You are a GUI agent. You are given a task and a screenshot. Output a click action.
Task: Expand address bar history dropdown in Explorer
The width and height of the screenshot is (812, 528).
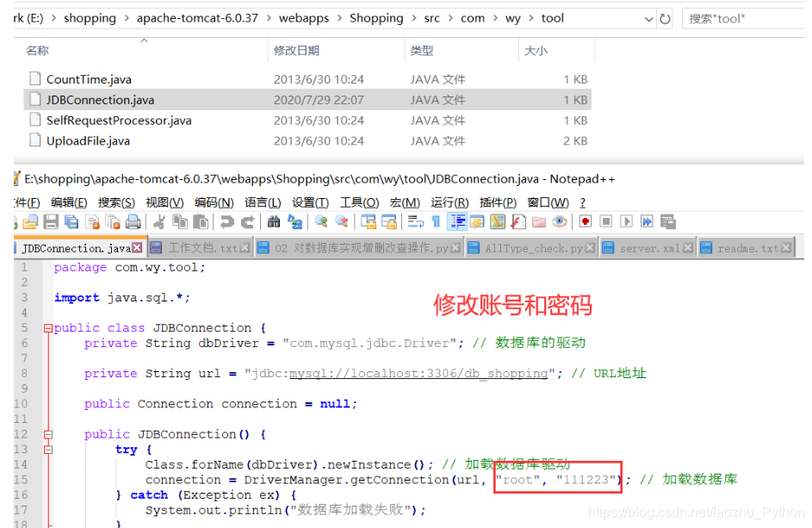tap(648, 19)
